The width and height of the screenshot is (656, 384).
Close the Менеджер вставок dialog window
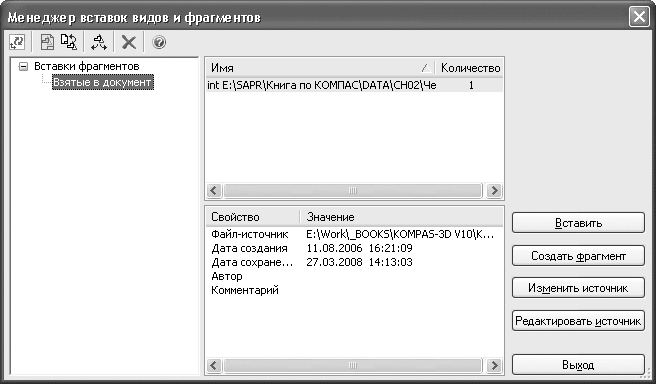639,17
